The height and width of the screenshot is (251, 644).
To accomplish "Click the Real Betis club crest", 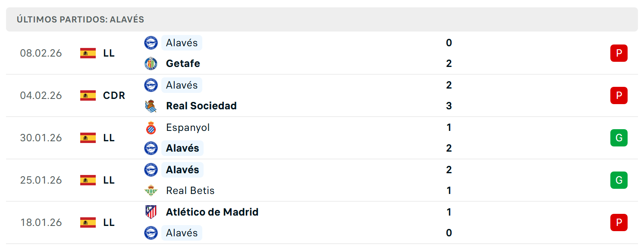I will click(x=151, y=191).
